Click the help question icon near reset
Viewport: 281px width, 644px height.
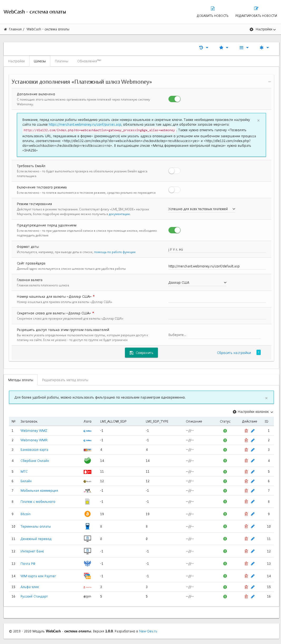(259, 352)
